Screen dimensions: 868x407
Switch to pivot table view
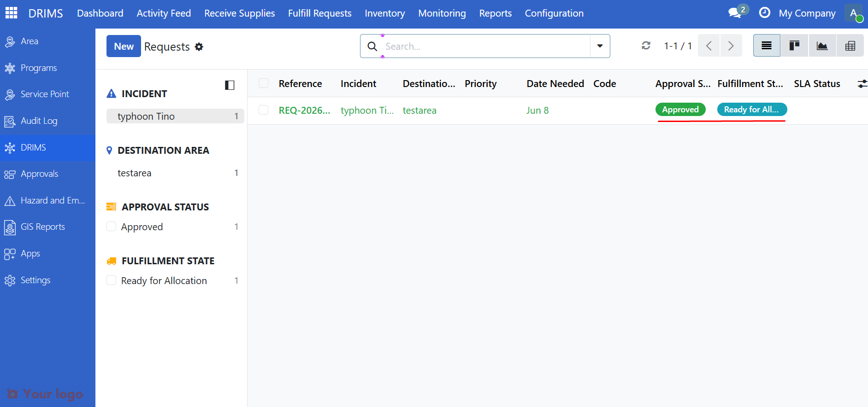coord(850,46)
